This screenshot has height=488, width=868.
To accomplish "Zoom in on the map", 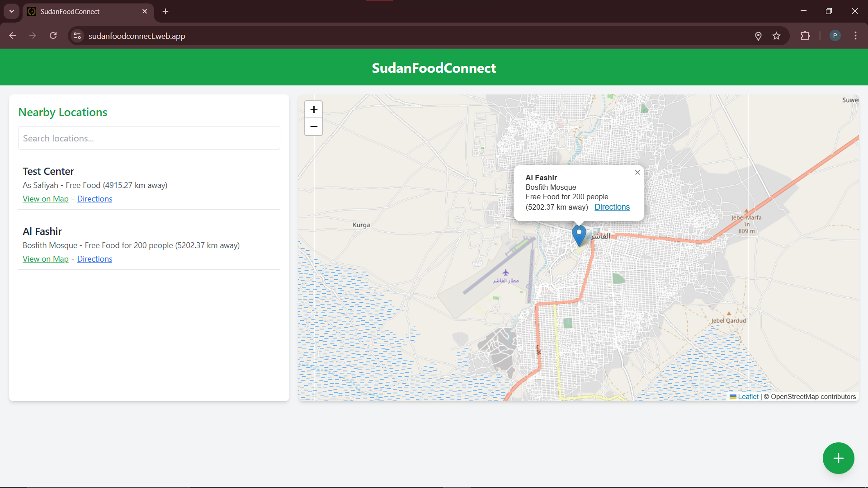I will [x=314, y=109].
